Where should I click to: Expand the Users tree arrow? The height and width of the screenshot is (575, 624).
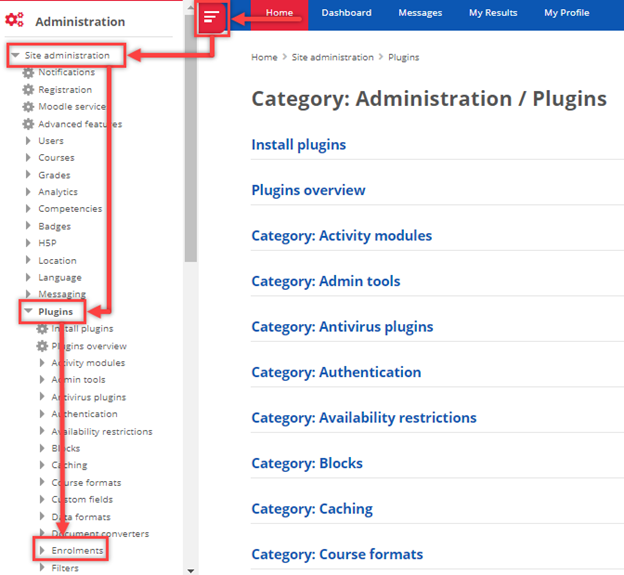(28, 140)
